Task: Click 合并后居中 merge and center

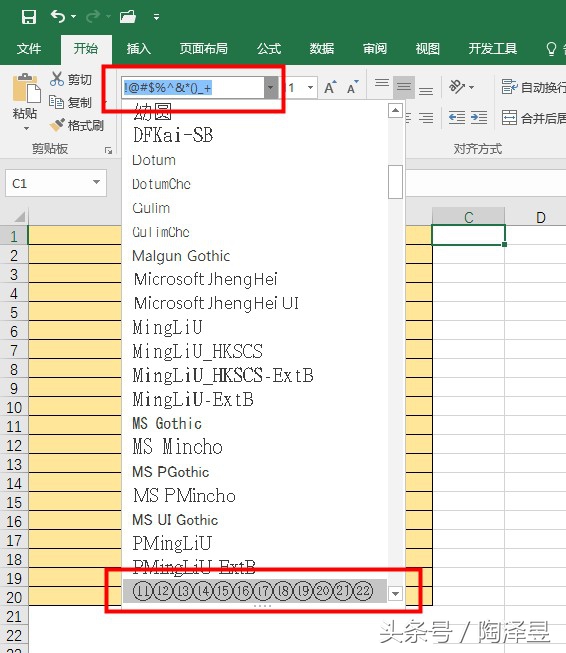Action: tap(533, 118)
